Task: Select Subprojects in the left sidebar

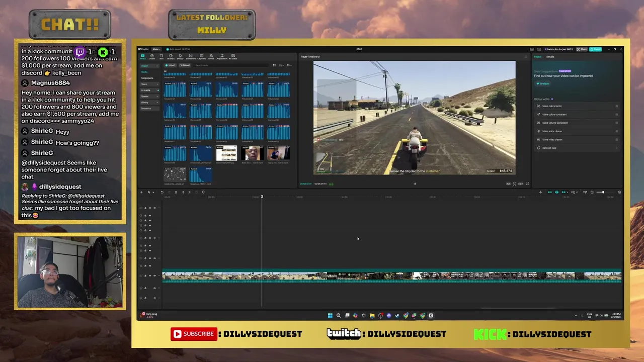Action: pyautogui.click(x=147, y=78)
